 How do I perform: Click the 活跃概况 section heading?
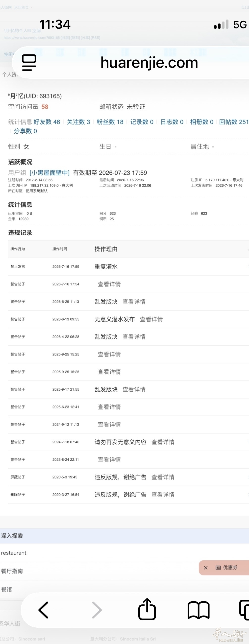pyautogui.click(x=20, y=162)
